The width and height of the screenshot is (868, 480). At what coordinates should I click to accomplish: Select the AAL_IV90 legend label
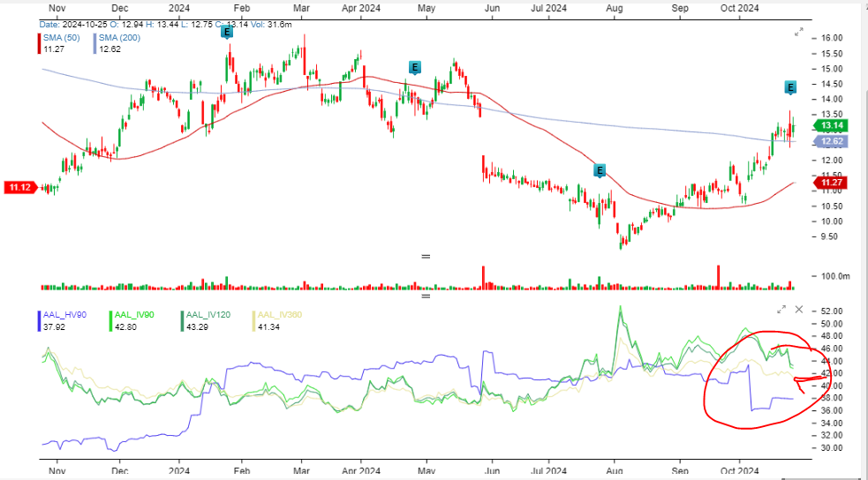[x=136, y=315]
